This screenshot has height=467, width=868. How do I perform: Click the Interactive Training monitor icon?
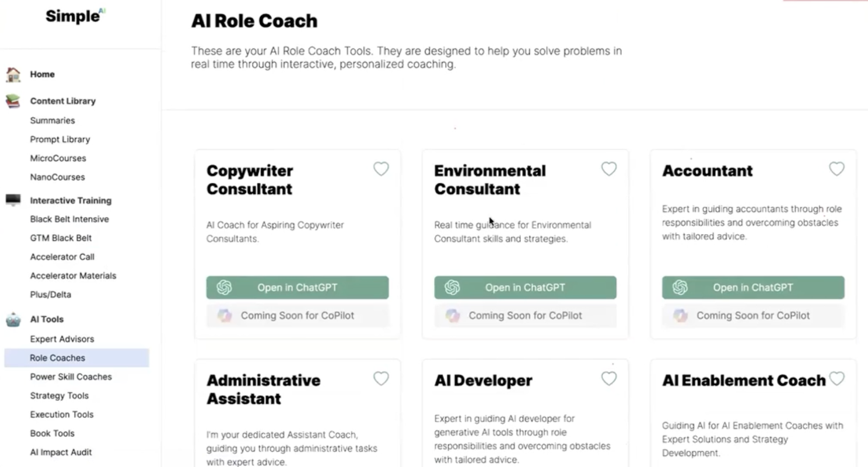[13, 200]
